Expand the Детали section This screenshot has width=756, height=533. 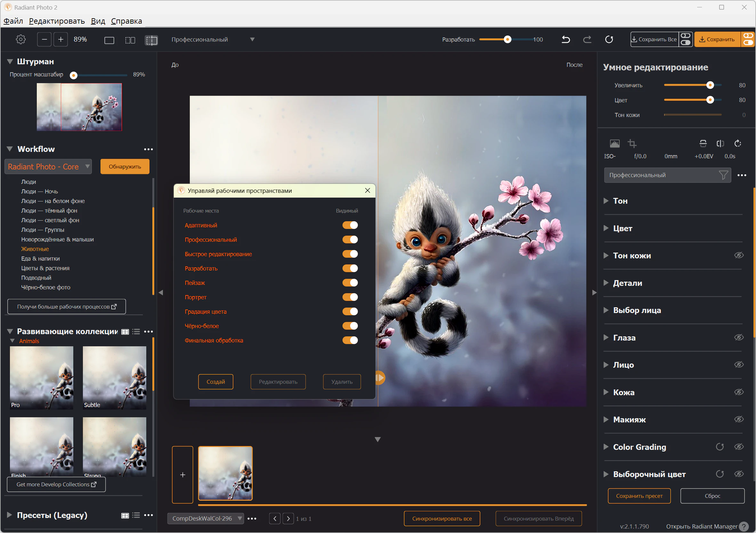point(606,283)
